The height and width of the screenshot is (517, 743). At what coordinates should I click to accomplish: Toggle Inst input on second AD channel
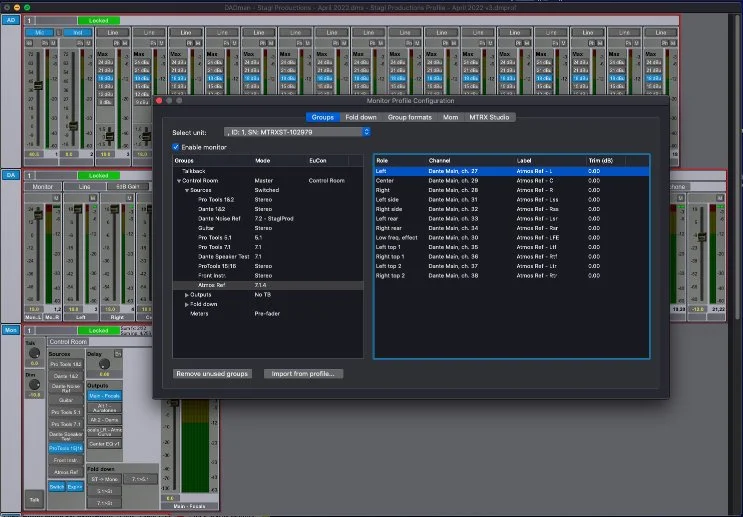(78, 32)
